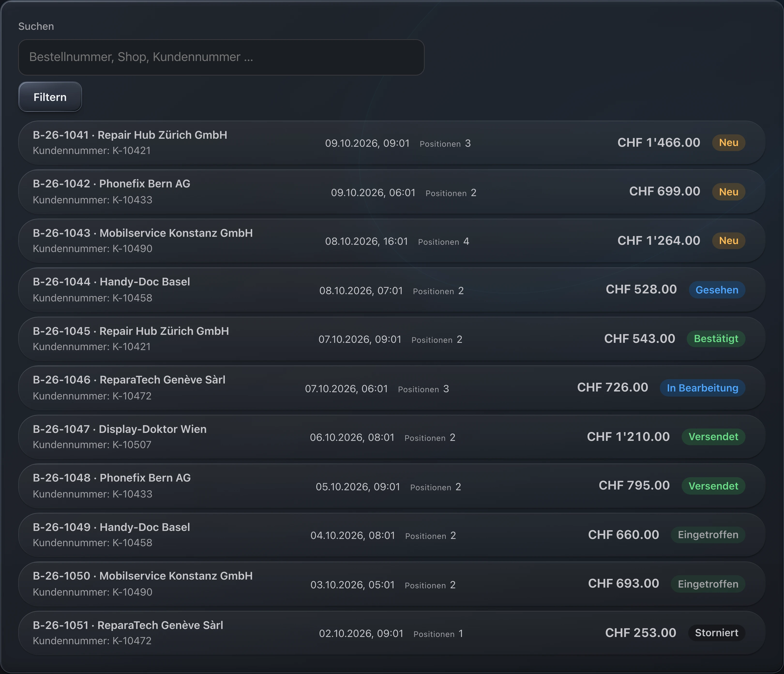This screenshot has width=784, height=674.
Task: Click Versendet badge on order B-26-1048
Action: pyautogui.click(x=713, y=486)
